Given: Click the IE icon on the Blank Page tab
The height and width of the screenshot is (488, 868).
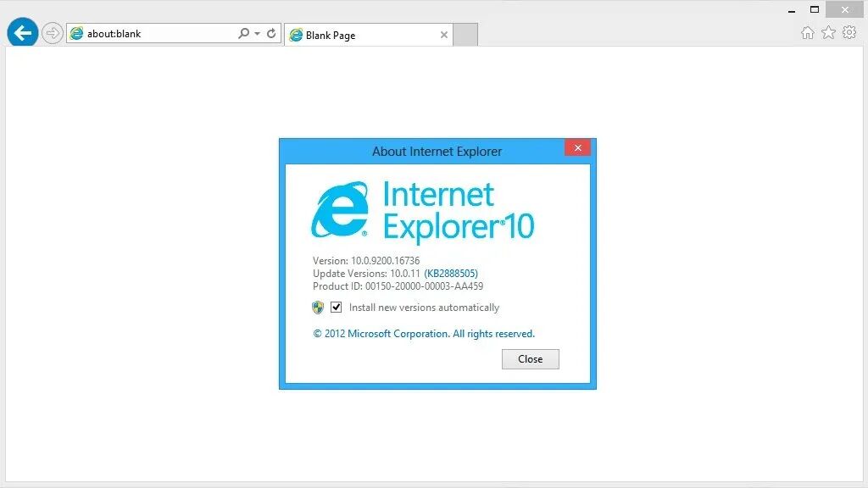Looking at the screenshot, I should [296, 35].
